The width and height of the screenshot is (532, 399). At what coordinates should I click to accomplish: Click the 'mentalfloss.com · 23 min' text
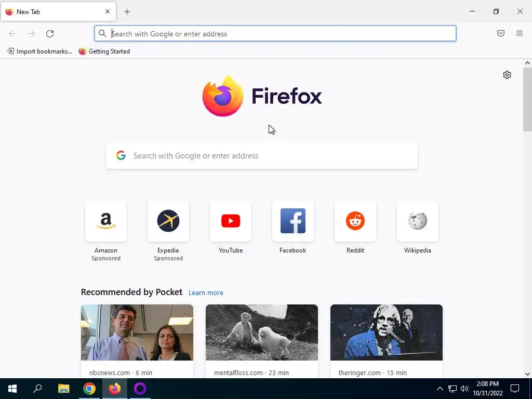click(x=251, y=373)
